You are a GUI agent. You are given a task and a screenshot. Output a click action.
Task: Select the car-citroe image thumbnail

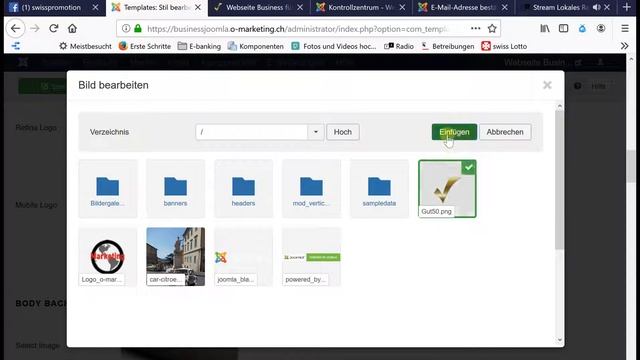click(x=176, y=257)
